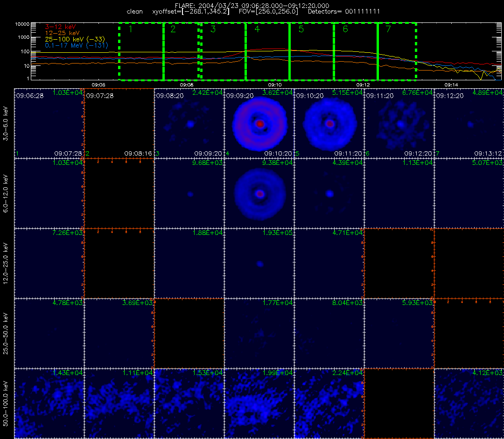Click the 09:14 time axis label
This screenshot has height=439, width=504.
point(451,85)
